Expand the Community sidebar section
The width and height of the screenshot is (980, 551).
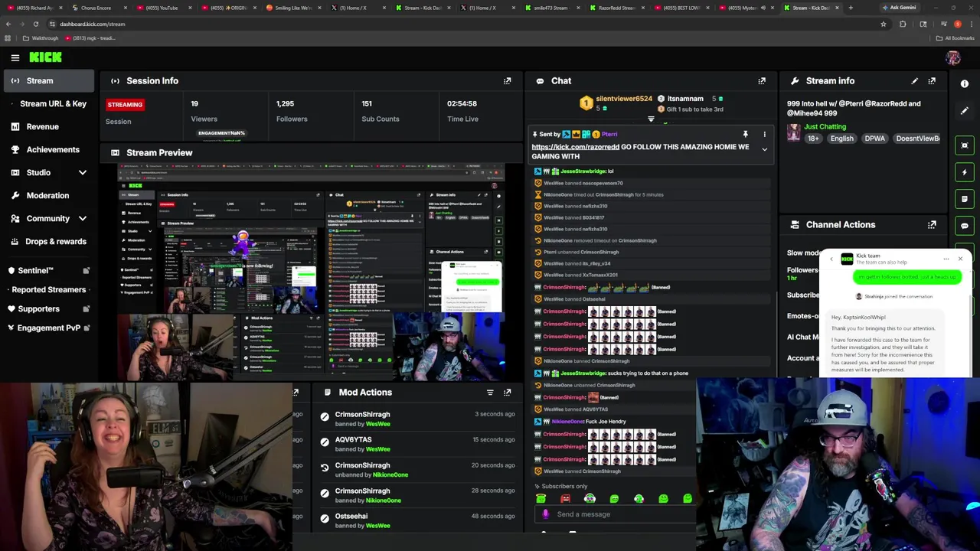[82, 219]
